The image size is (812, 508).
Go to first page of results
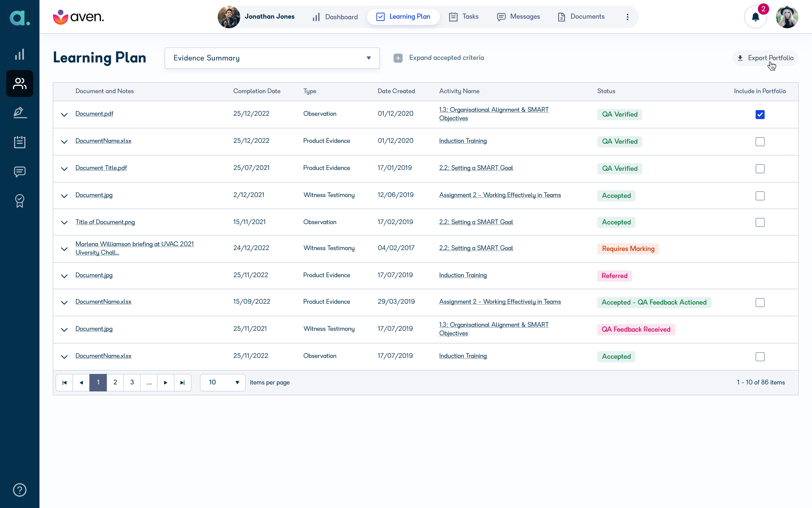64,382
